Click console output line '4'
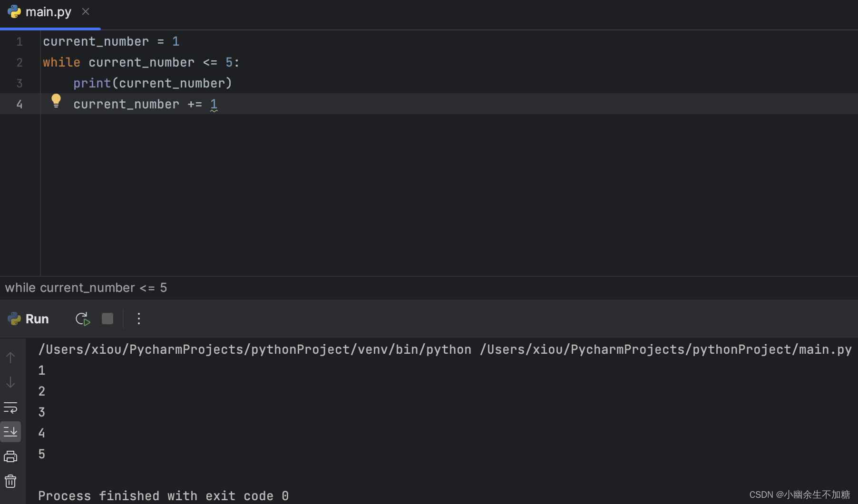The width and height of the screenshot is (858, 504). tap(42, 433)
